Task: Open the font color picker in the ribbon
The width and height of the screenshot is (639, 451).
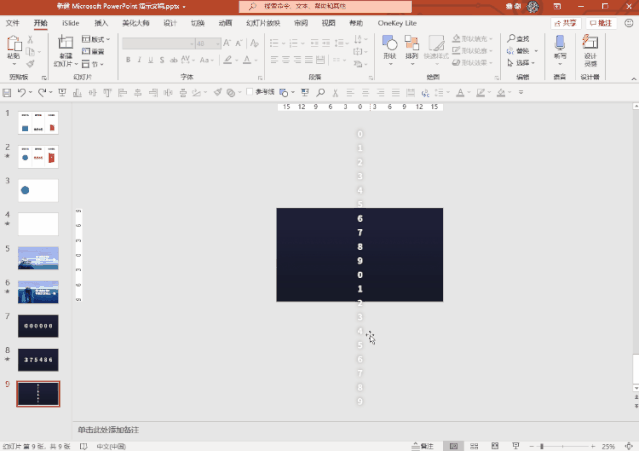Action: (249, 60)
